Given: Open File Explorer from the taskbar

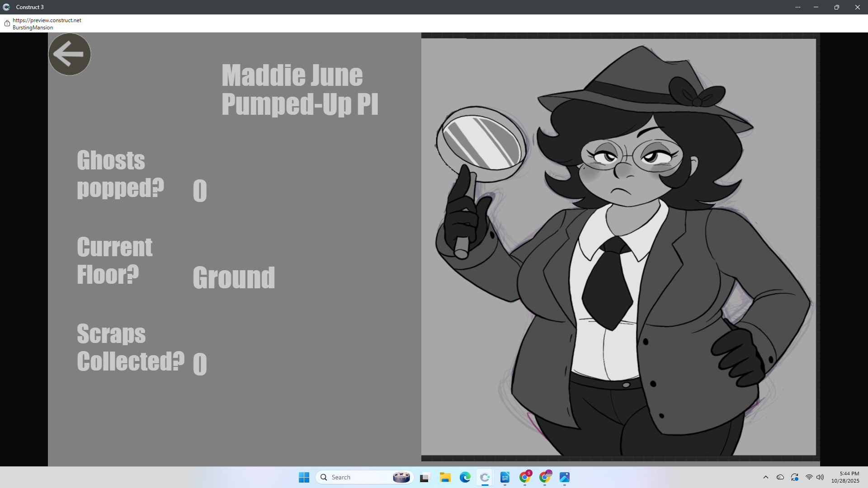Looking at the screenshot, I should point(445,477).
